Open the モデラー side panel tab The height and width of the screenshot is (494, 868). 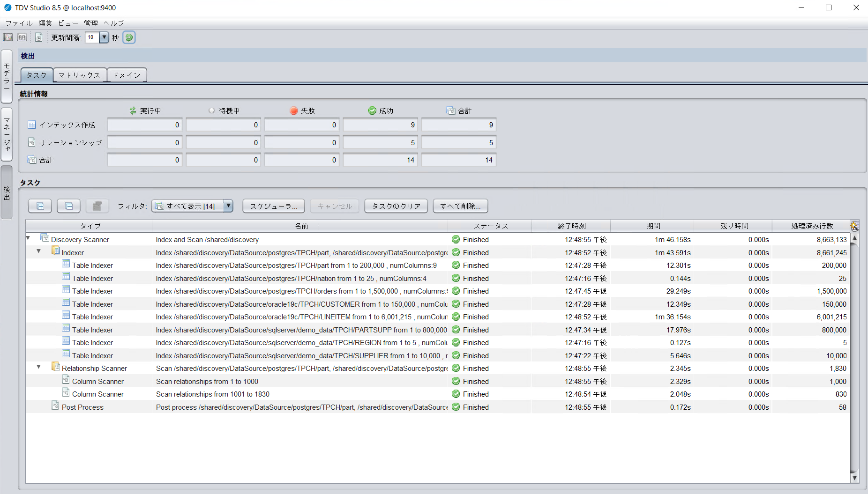pyautogui.click(x=7, y=76)
